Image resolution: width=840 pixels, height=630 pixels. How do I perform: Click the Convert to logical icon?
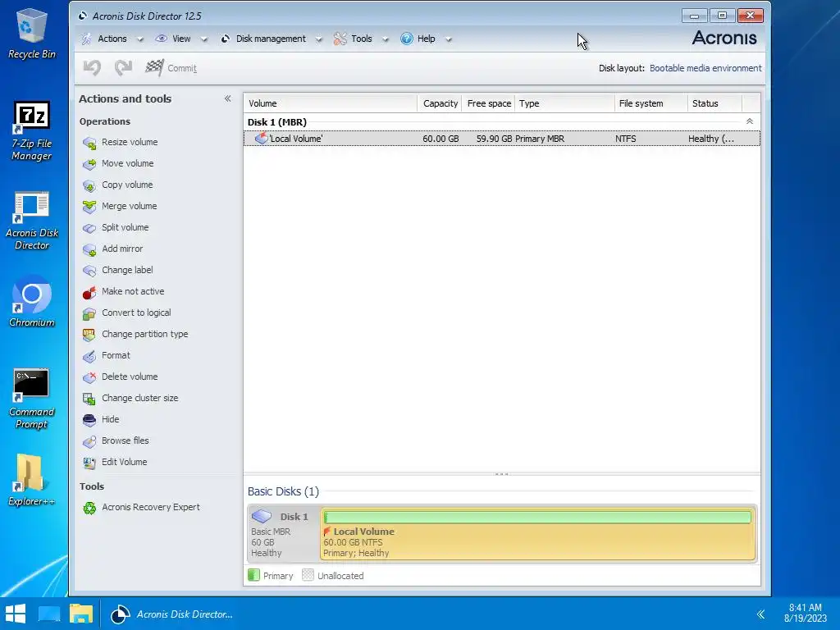(x=89, y=313)
